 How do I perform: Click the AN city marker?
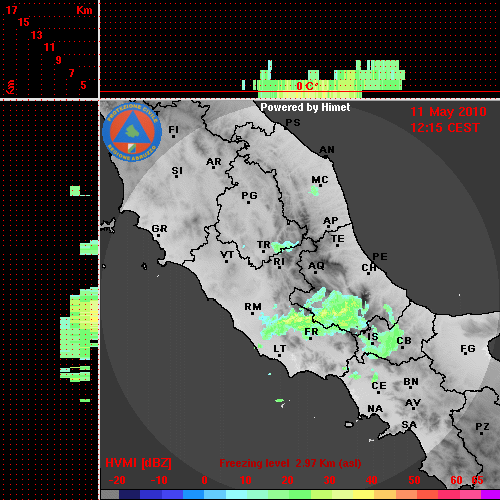pyautogui.click(x=327, y=151)
